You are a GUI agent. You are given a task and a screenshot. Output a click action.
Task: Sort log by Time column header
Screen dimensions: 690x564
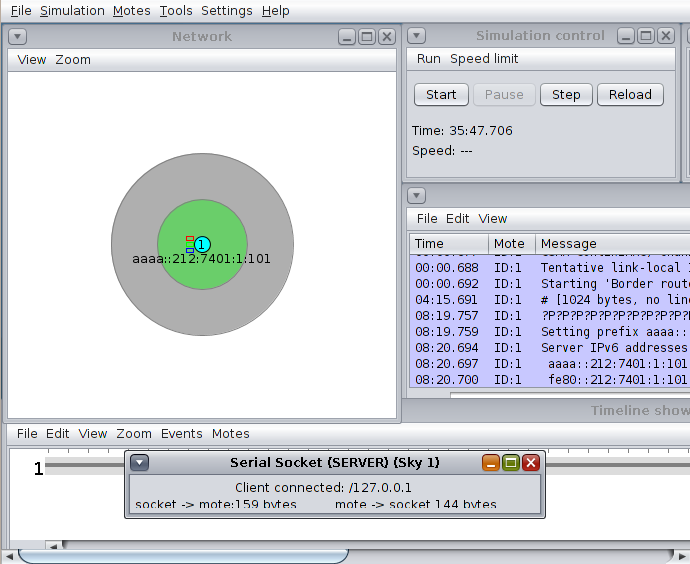point(449,243)
